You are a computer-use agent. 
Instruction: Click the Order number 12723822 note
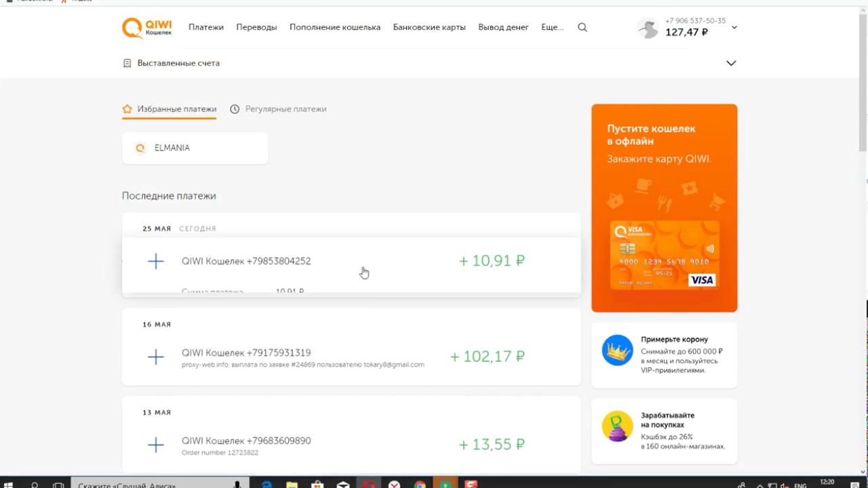pos(220,452)
